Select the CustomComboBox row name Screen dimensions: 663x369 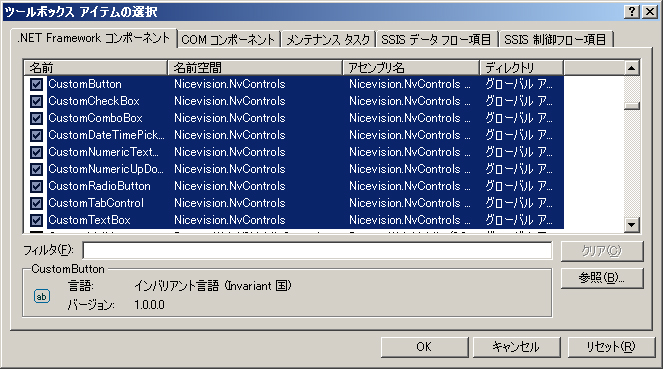click(96, 118)
